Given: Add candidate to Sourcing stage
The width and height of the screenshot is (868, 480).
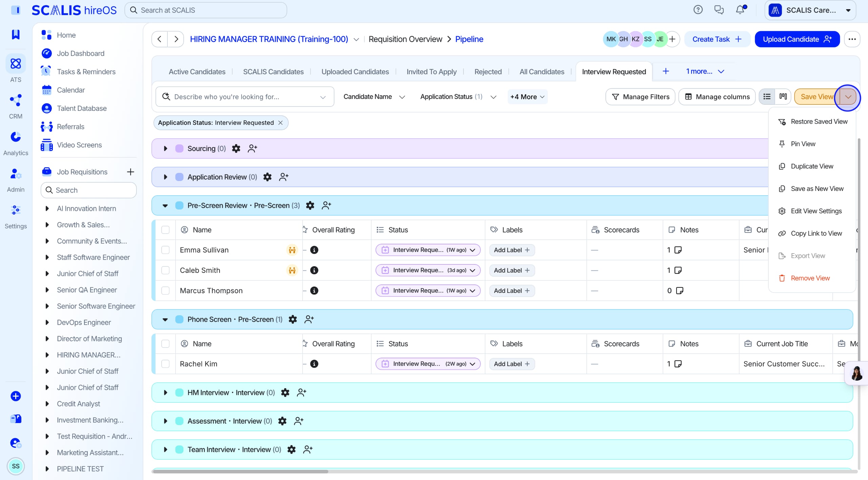Looking at the screenshot, I should [252, 148].
